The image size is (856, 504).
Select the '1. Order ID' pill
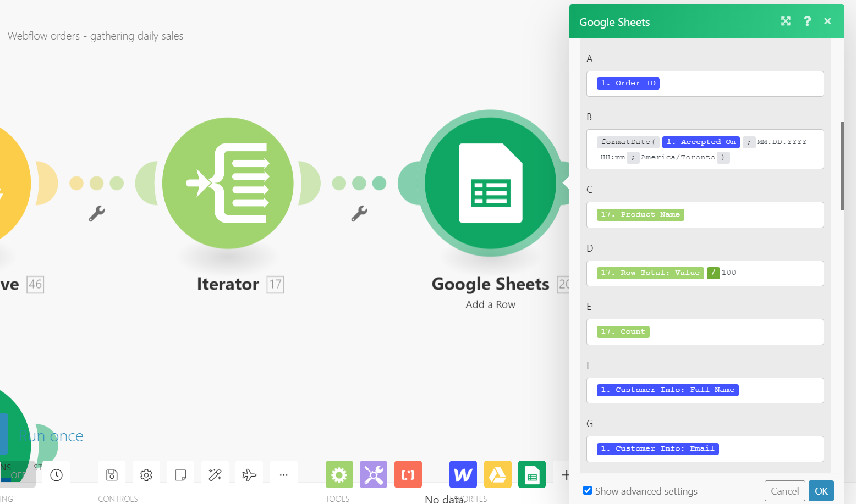[628, 83]
